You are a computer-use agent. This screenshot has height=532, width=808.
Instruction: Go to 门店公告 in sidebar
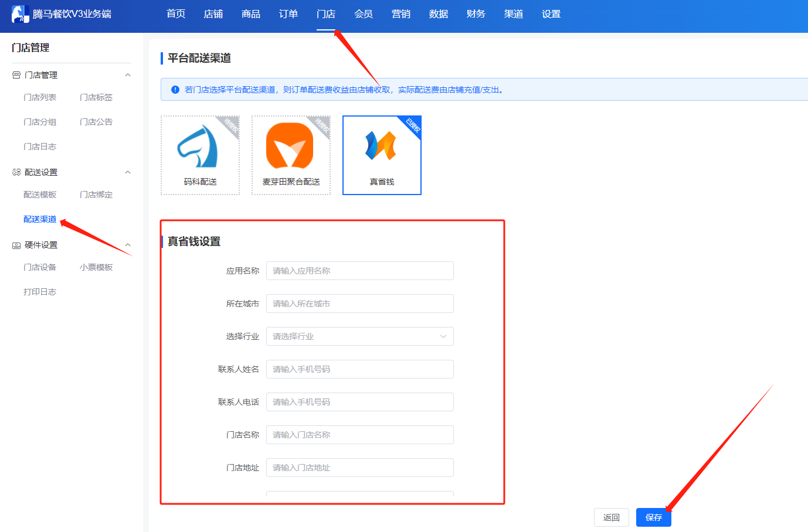96,122
